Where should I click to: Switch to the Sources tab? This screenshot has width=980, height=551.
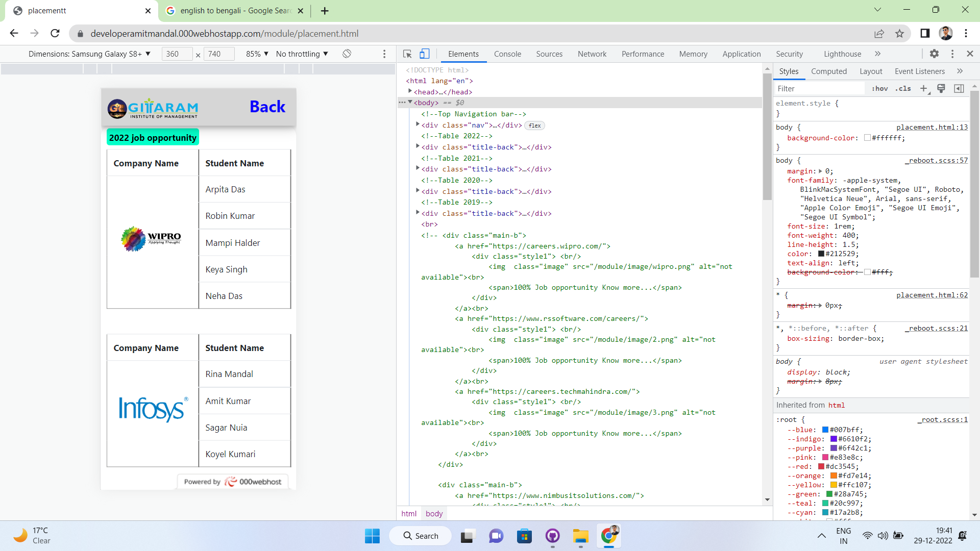[x=549, y=54]
